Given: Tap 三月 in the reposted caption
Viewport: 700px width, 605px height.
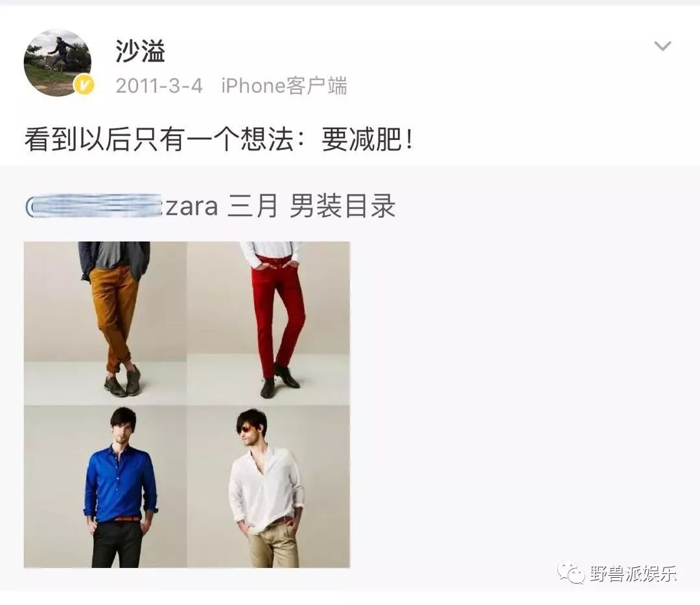Looking at the screenshot, I should 252,206.
